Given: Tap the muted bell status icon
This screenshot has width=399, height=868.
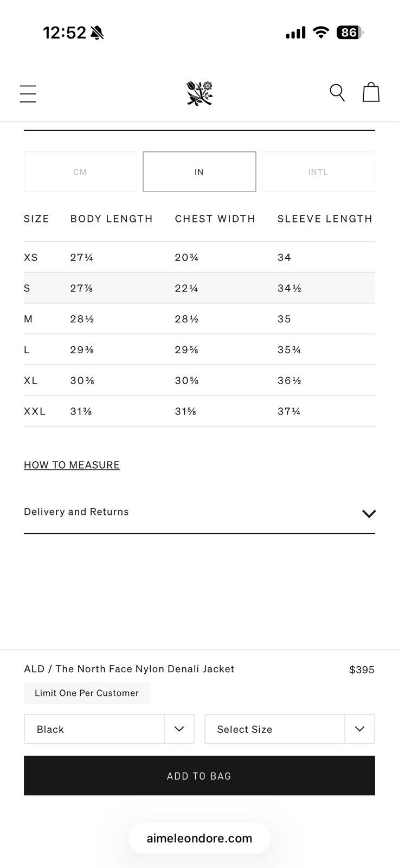Looking at the screenshot, I should (98, 33).
